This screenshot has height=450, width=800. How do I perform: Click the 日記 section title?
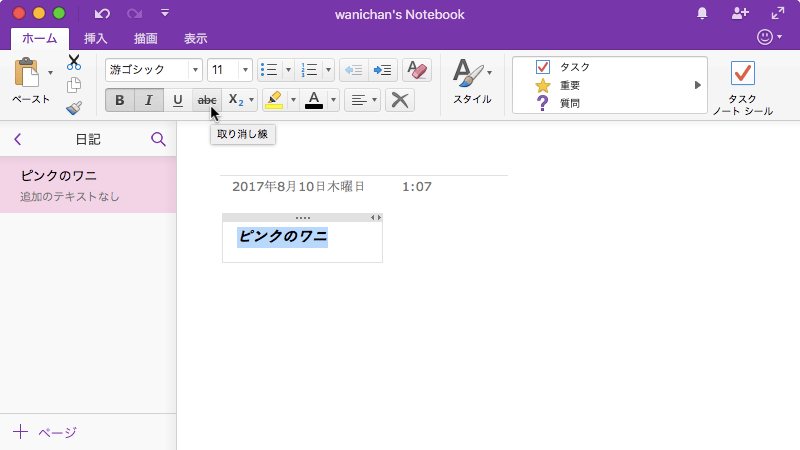[x=88, y=139]
